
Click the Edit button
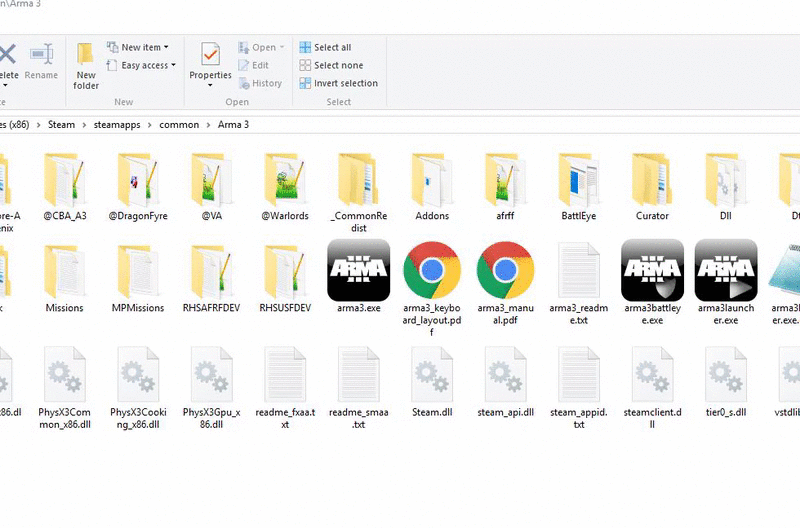pyautogui.click(x=254, y=65)
